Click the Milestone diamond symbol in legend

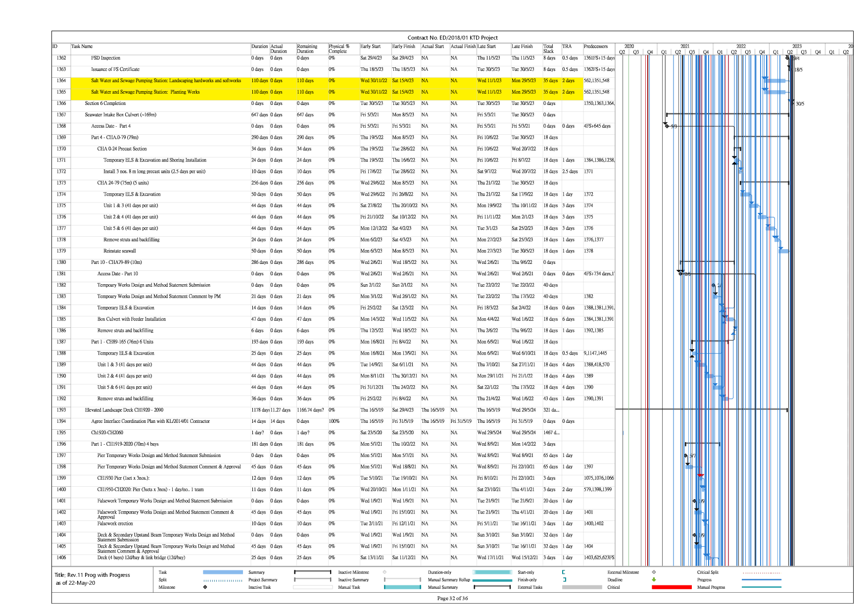(x=205, y=587)
